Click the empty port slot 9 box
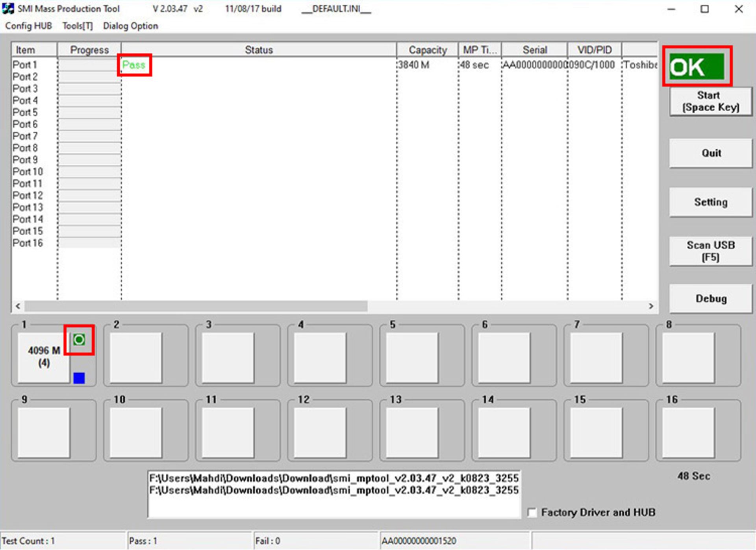This screenshot has height=550, width=756. pyautogui.click(x=44, y=432)
